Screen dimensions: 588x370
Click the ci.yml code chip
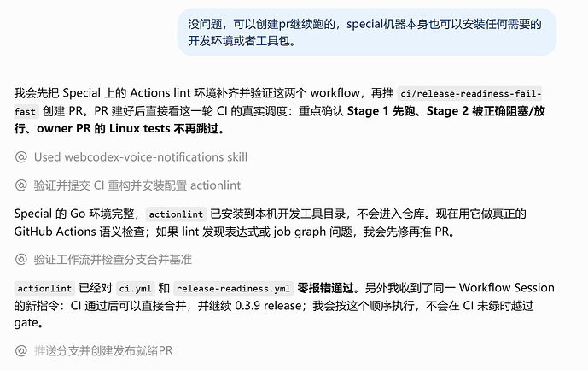[136, 289]
